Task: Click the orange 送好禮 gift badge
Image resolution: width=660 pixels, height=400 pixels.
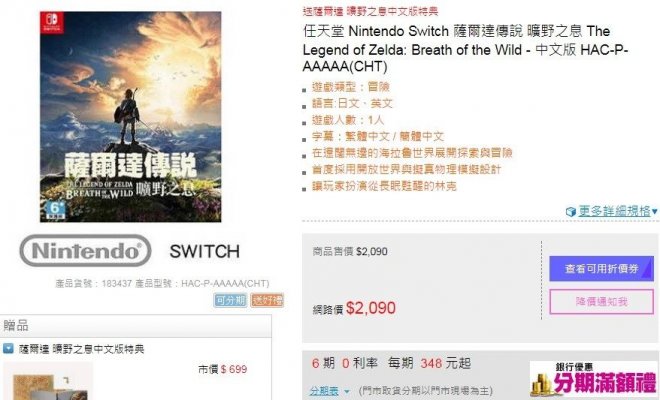Action: click(x=267, y=300)
